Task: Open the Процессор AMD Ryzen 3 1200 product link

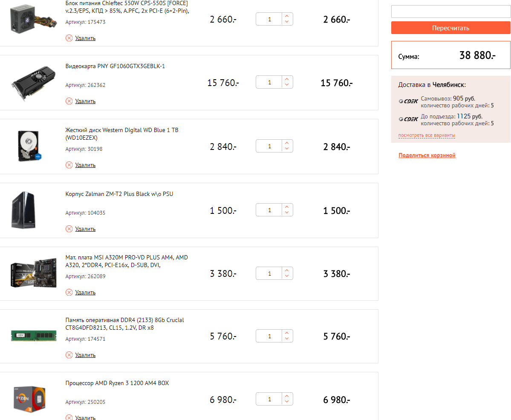Action: (x=117, y=383)
